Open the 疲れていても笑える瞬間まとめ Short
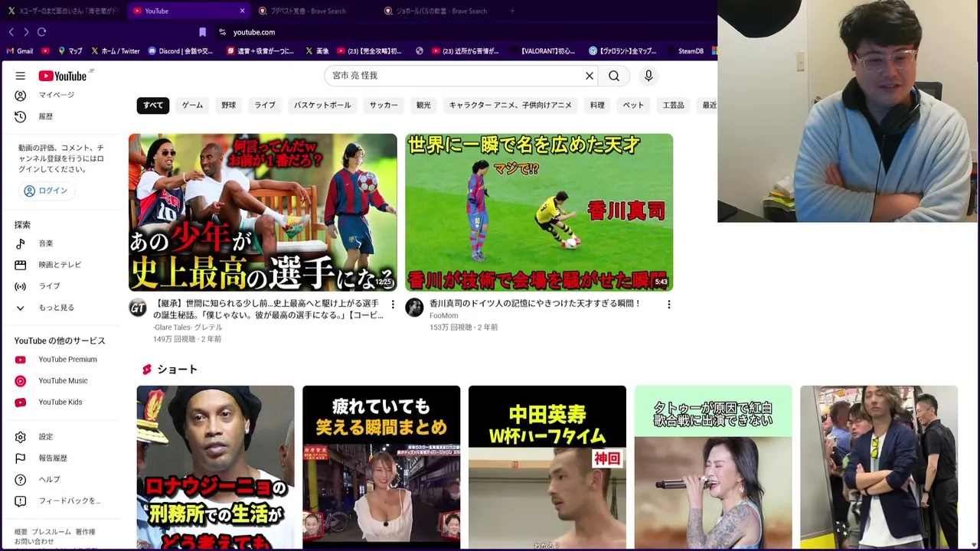This screenshot has width=980, height=551. tap(381, 468)
